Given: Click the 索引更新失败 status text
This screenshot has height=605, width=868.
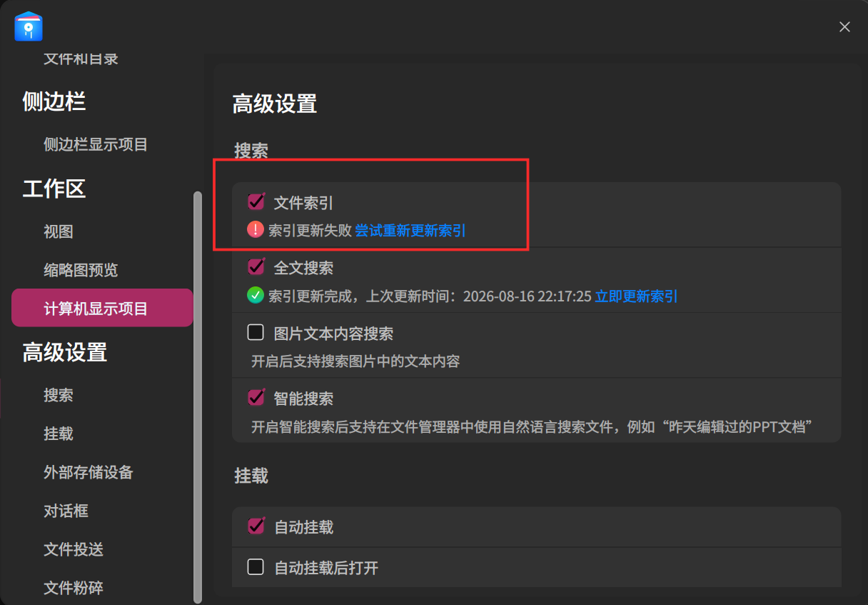Looking at the screenshot, I should 310,231.
